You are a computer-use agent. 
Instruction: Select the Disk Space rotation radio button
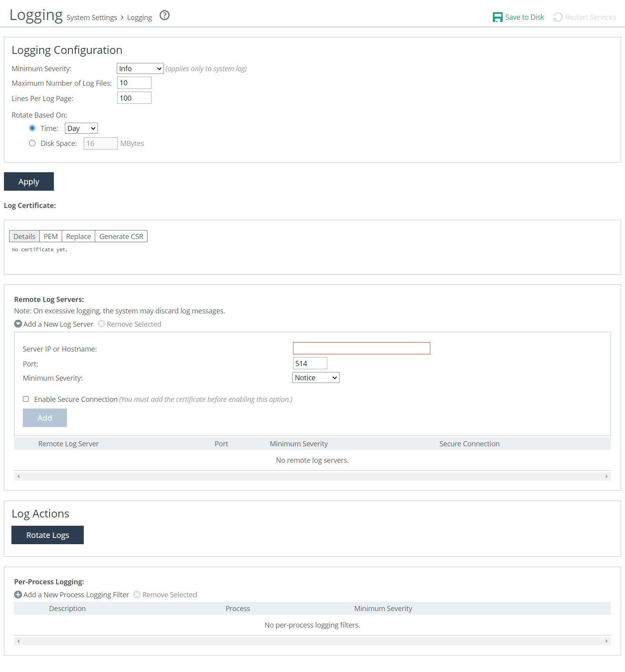coord(32,143)
